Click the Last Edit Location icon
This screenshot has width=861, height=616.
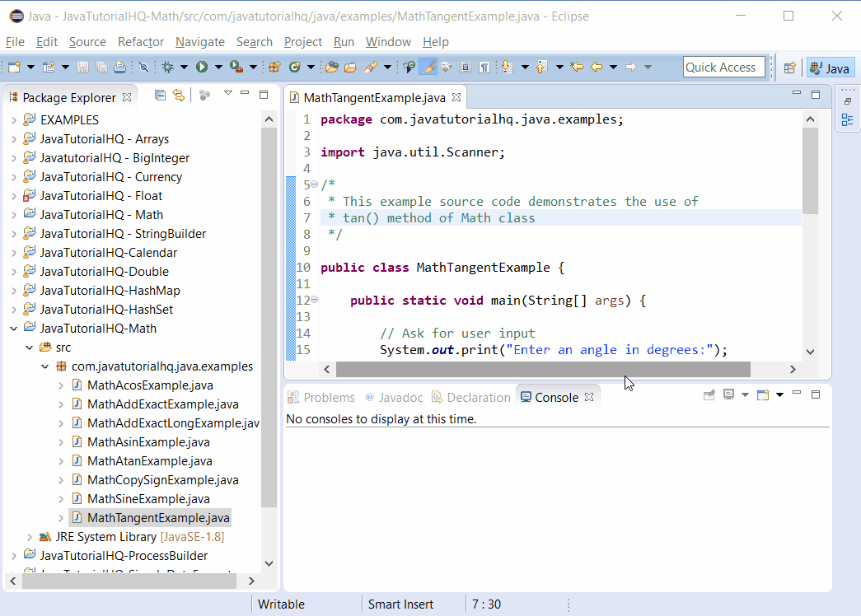click(577, 67)
